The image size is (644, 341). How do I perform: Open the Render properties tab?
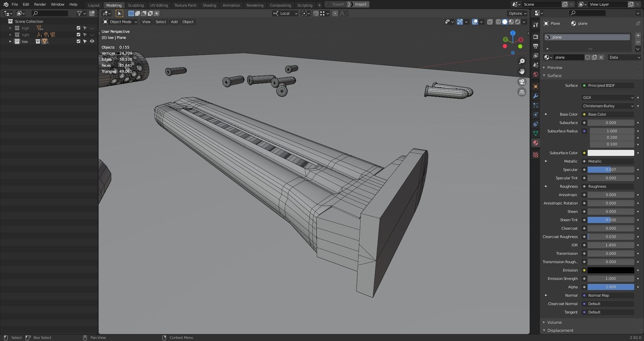(536, 37)
